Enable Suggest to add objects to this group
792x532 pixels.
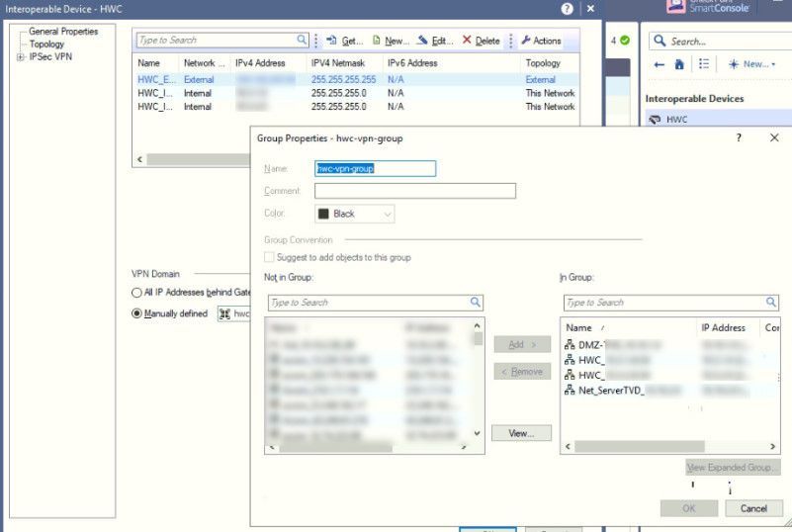(x=270, y=257)
